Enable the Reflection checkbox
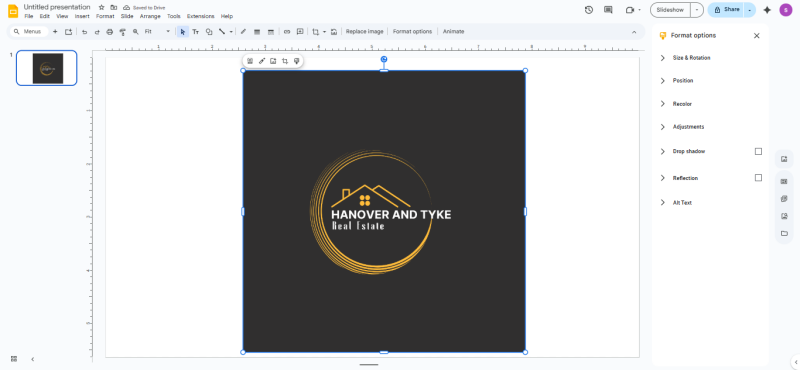This screenshot has height=370, width=800. point(758,178)
